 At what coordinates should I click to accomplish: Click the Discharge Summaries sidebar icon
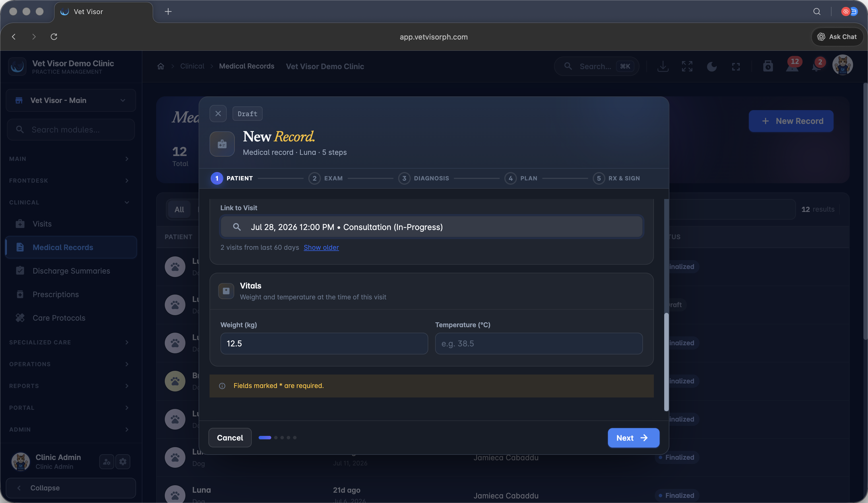tap(20, 271)
